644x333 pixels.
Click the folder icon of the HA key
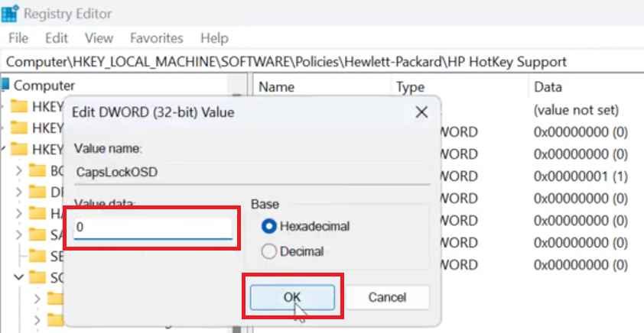[37, 213]
